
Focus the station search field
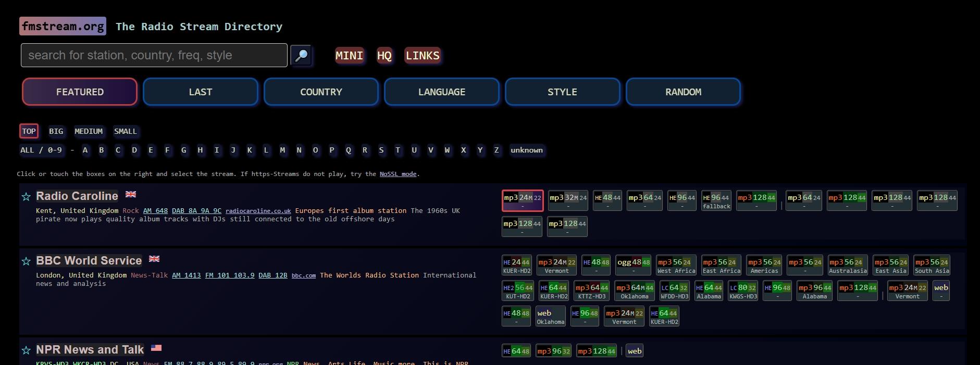(x=154, y=55)
